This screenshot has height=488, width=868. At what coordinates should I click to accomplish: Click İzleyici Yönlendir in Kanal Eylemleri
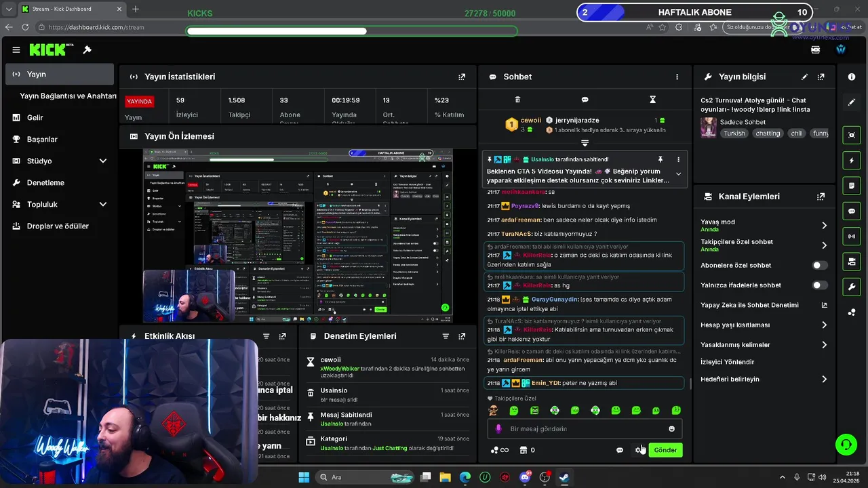[x=728, y=362]
